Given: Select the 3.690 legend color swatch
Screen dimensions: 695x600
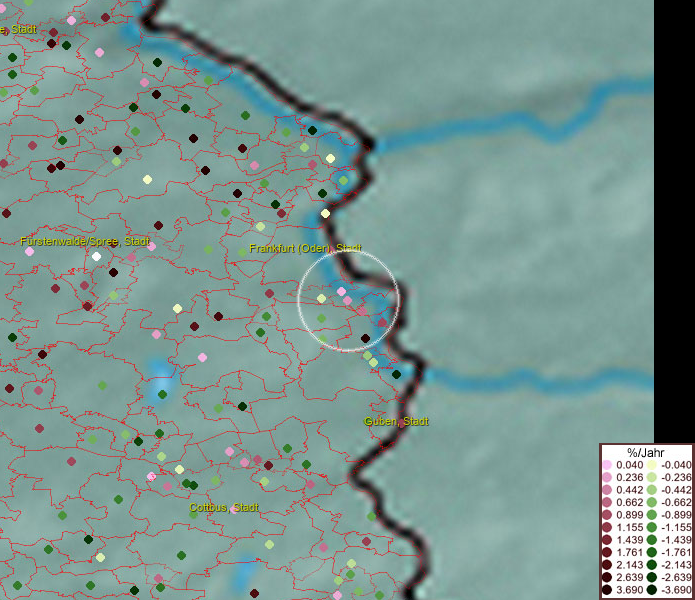Looking at the screenshot, I should tap(607, 590).
